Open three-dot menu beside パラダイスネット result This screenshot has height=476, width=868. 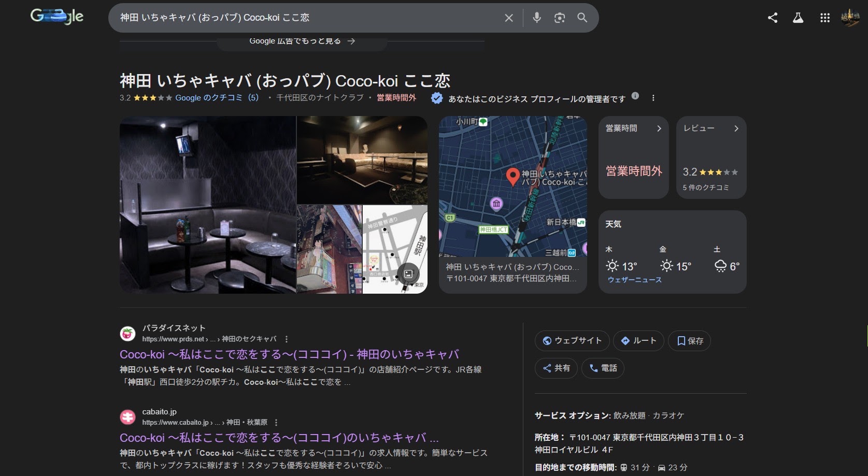click(287, 339)
